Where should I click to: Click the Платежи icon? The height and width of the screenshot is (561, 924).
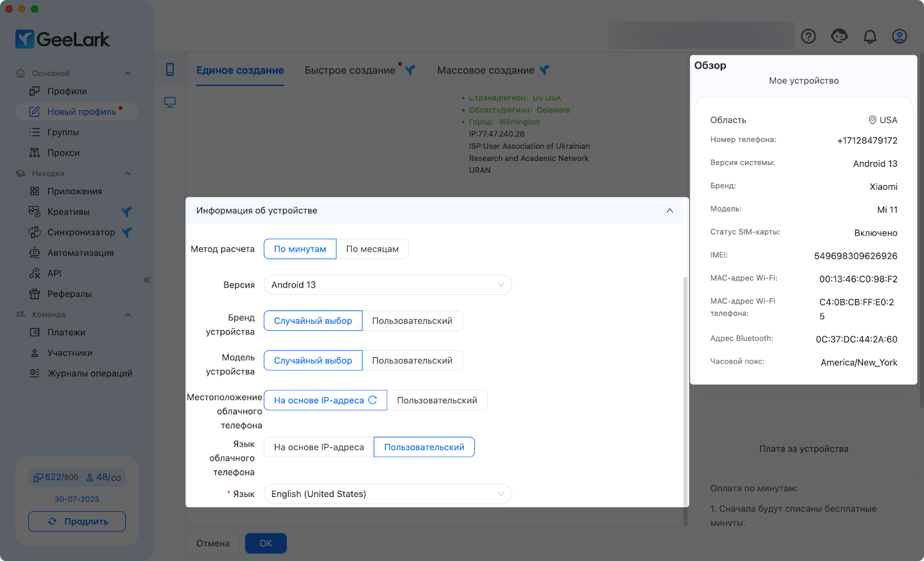tap(35, 332)
